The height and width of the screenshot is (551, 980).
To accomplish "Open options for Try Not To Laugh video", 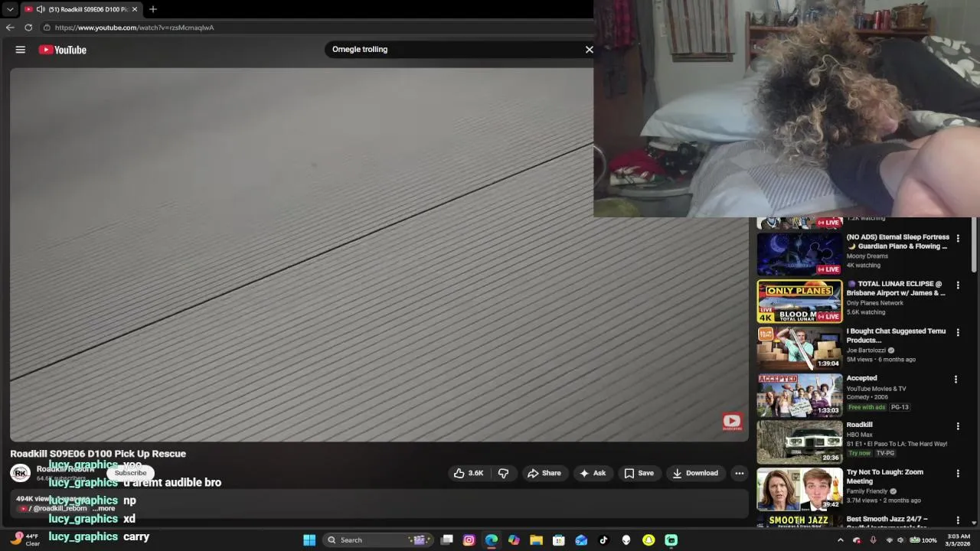I will tap(957, 474).
